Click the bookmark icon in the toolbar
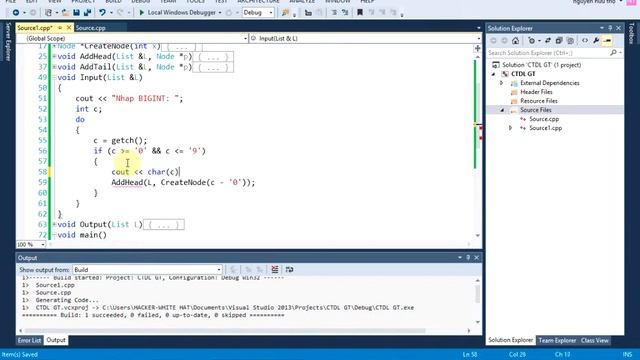This screenshot has width=640, height=360. click(x=360, y=13)
